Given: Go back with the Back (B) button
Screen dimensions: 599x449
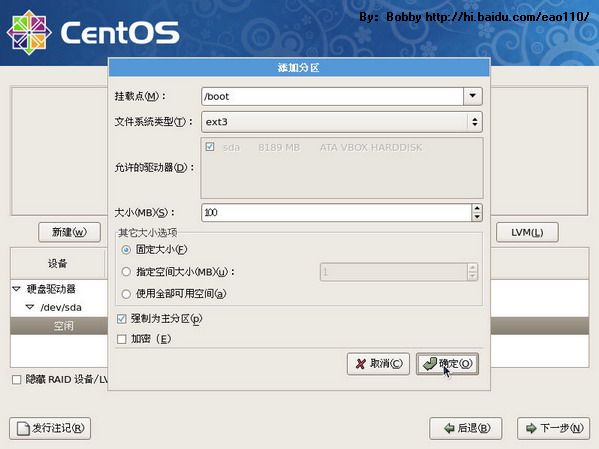Looking at the screenshot, I should coord(466,428).
